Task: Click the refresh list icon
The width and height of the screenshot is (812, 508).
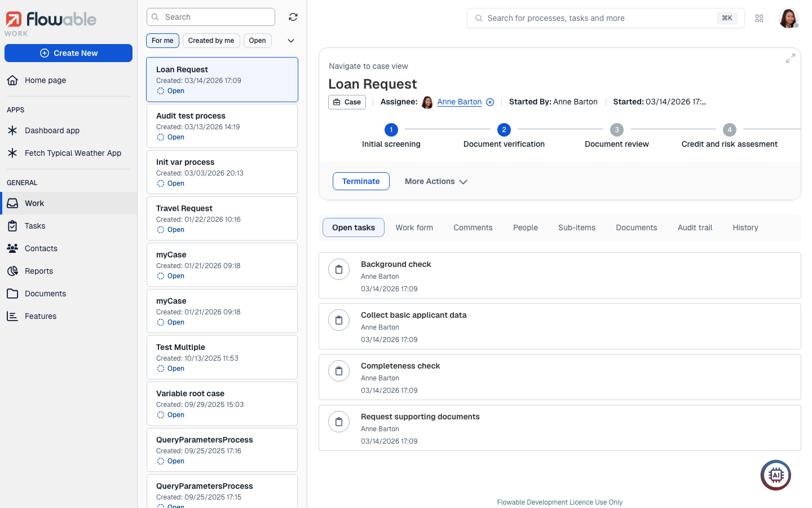Action: coord(293,17)
